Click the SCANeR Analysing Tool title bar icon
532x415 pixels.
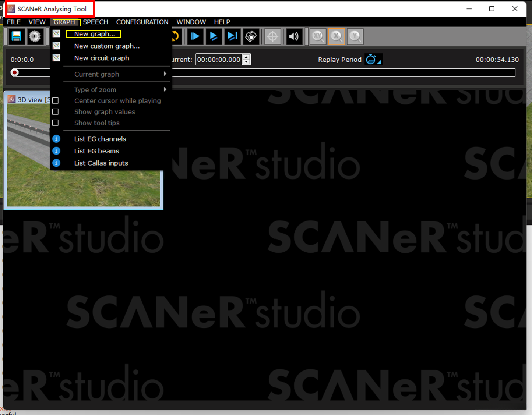pos(11,9)
